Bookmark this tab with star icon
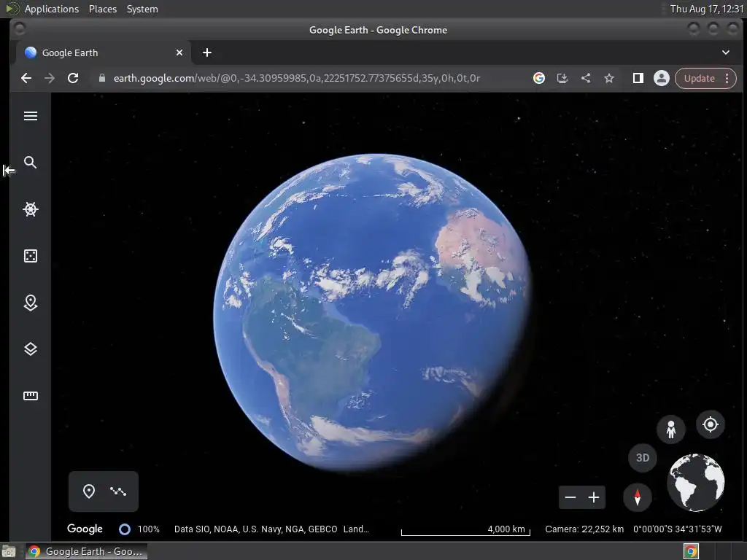Image resolution: width=747 pixels, height=560 pixels. coord(609,78)
